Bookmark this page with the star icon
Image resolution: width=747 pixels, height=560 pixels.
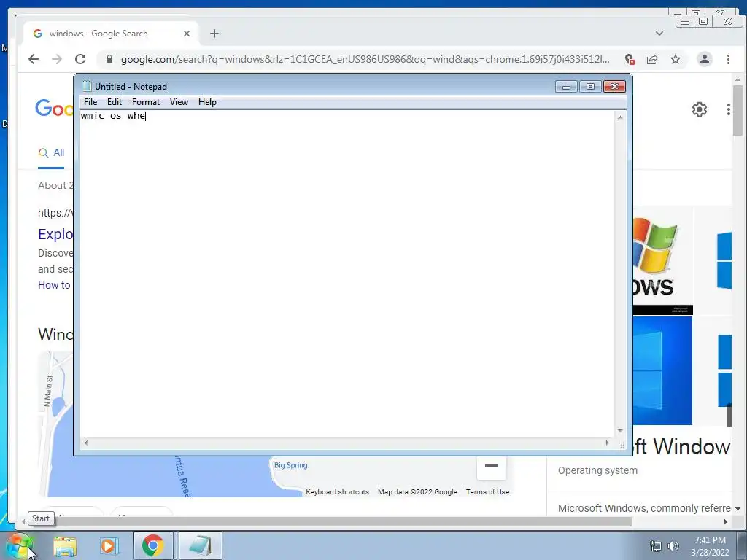pyautogui.click(x=676, y=59)
